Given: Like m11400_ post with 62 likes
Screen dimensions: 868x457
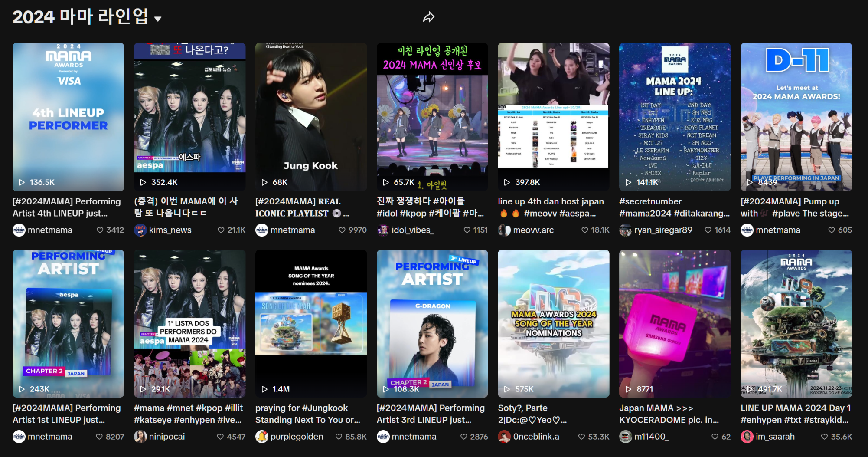Looking at the screenshot, I should tap(715, 437).
